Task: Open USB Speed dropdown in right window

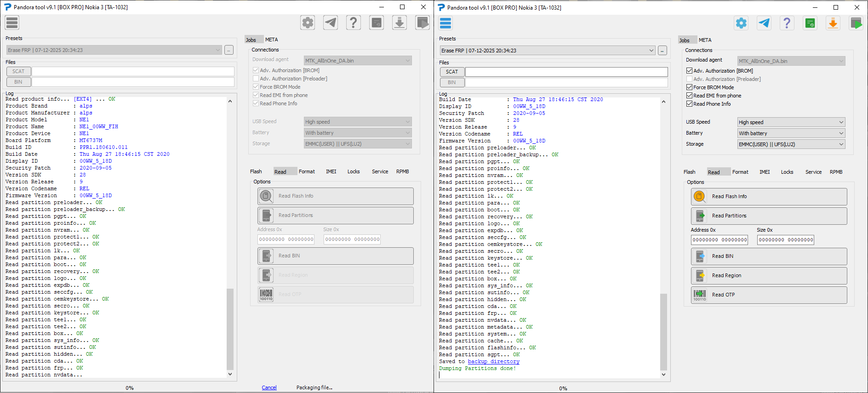Action: (x=791, y=122)
